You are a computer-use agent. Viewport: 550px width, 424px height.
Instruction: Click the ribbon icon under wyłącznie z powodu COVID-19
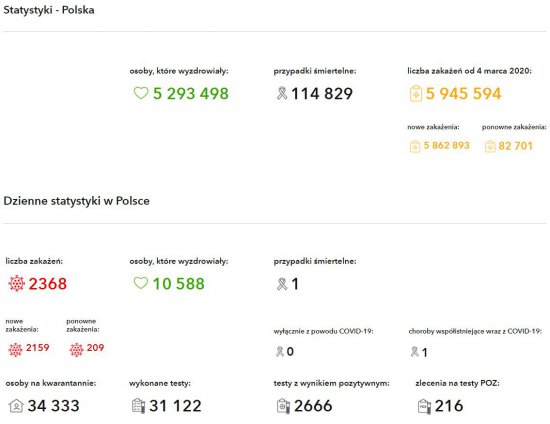[280, 351]
